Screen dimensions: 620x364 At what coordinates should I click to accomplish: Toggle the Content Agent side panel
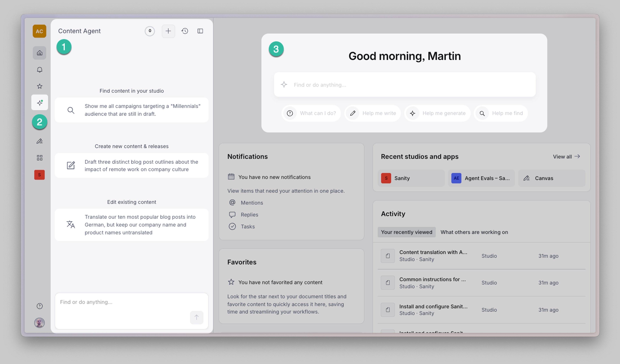click(x=200, y=31)
